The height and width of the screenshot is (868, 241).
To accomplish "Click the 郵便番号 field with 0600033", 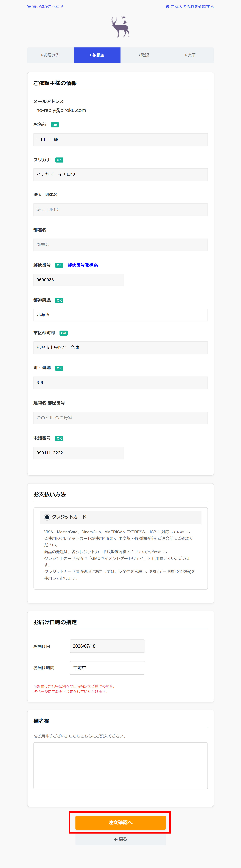I will click(78, 280).
